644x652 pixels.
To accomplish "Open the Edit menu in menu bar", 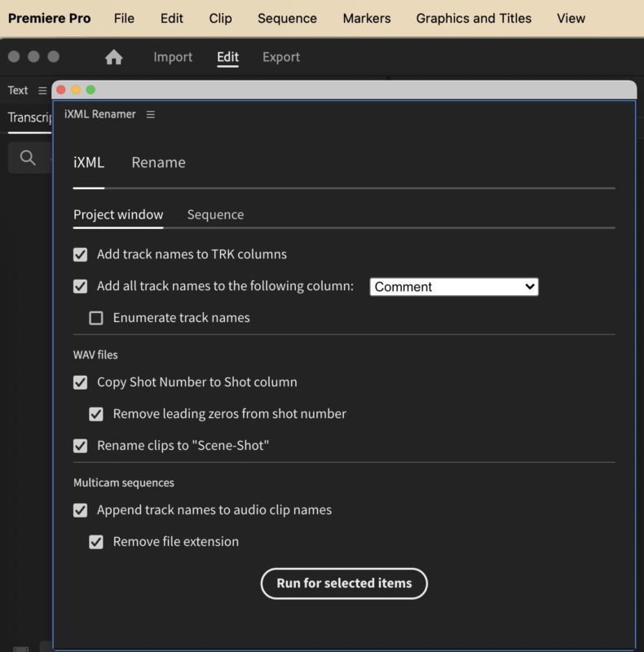I will point(171,18).
